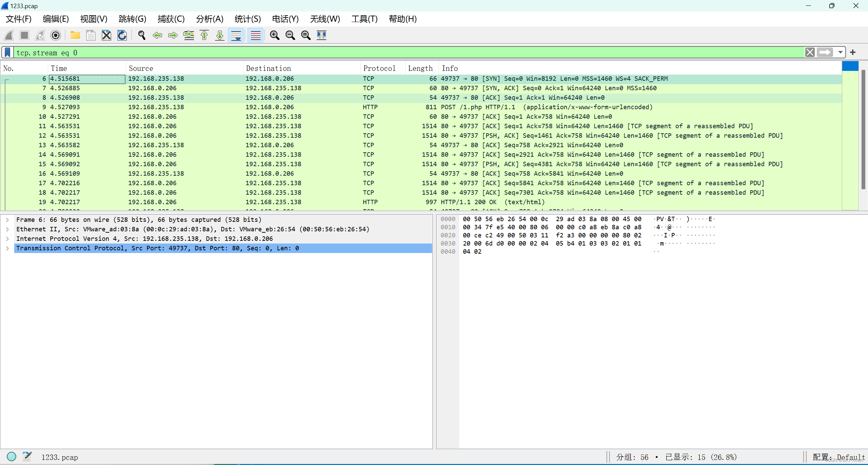Open the 分析(A) menu
868x465 pixels.
tap(209, 19)
